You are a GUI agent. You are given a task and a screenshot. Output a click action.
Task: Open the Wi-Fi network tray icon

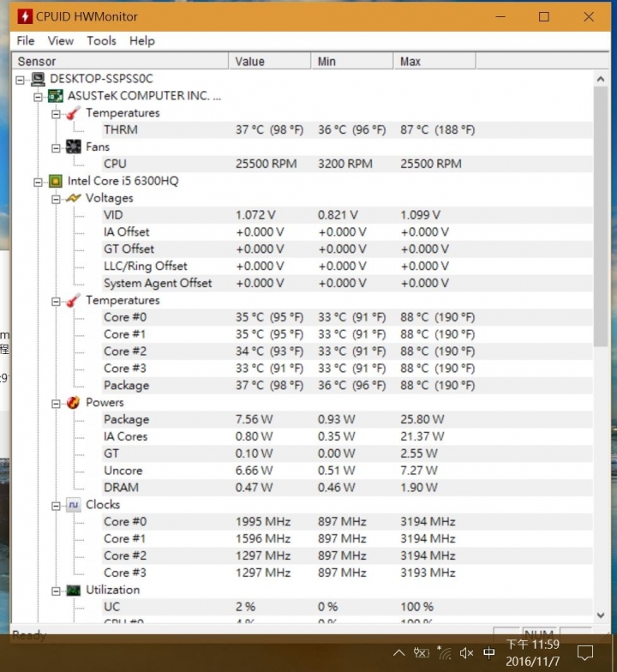pyautogui.click(x=444, y=652)
